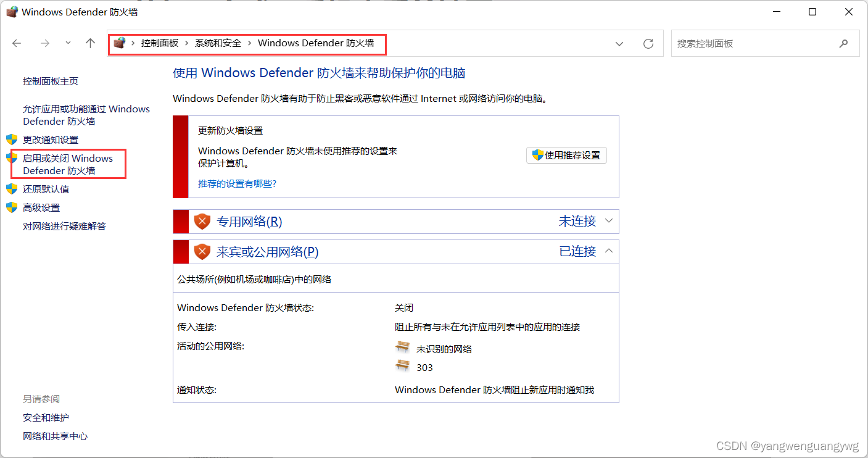Click the 未连接 status text
868x458 pixels.
tap(577, 221)
